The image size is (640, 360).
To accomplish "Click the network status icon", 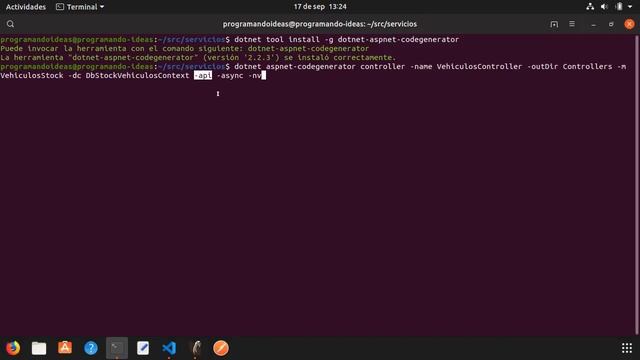I will coord(590,7).
